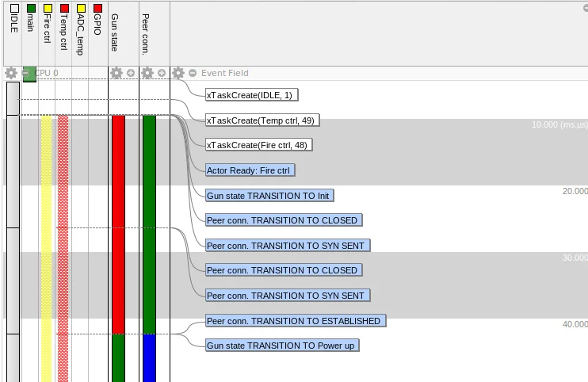Click the ADC_temp yellow swatch
The image size is (588, 382).
pos(81,9)
